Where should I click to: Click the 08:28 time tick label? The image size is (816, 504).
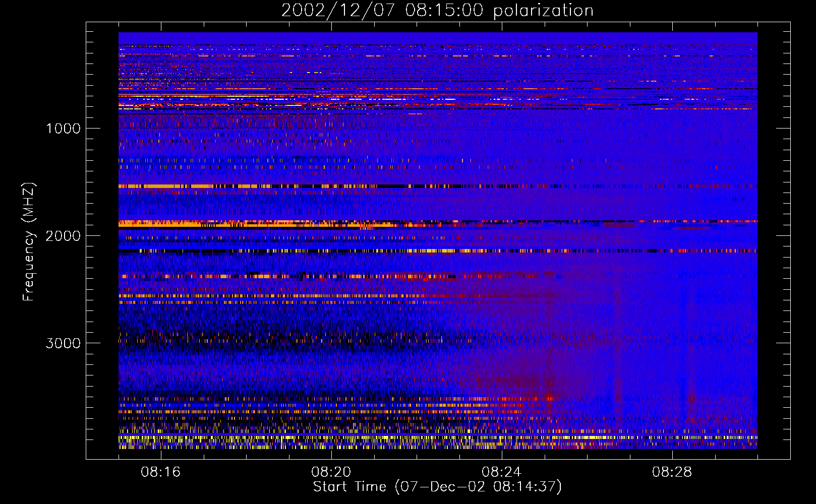(672, 472)
